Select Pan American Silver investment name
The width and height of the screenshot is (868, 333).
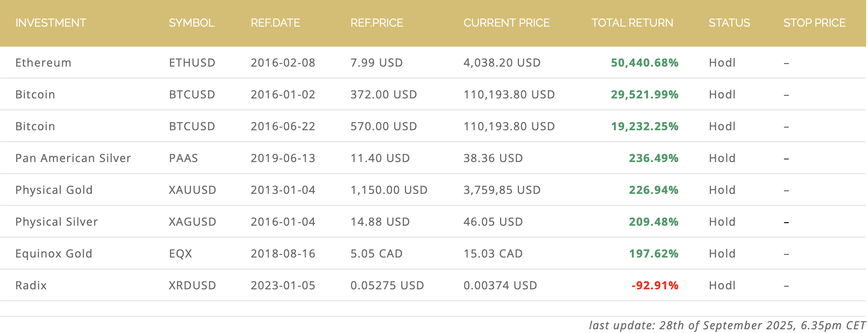[73, 158]
